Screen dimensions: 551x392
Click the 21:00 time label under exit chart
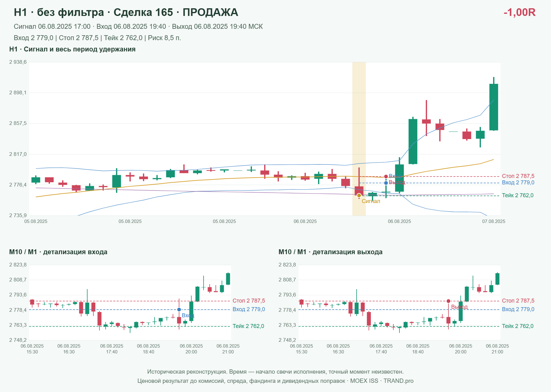coord(497,352)
